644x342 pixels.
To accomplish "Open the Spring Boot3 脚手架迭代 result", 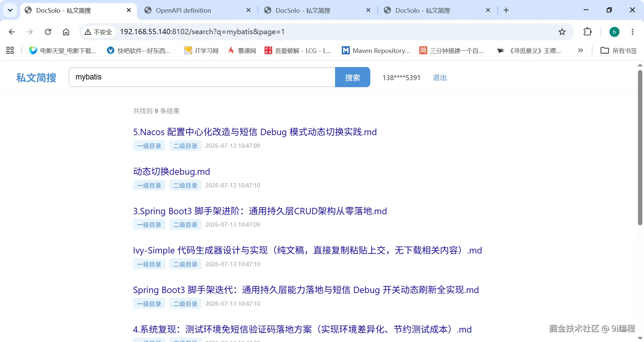I will (x=306, y=290).
